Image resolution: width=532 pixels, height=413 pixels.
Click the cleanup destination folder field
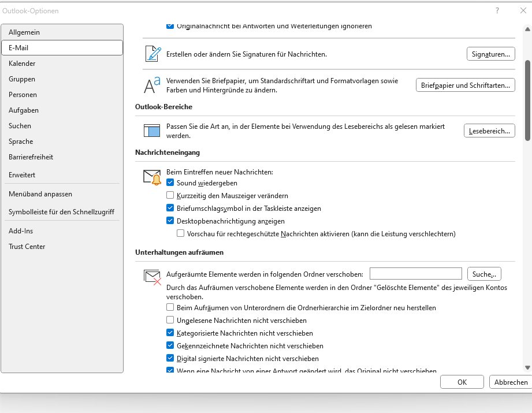click(x=416, y=274)
